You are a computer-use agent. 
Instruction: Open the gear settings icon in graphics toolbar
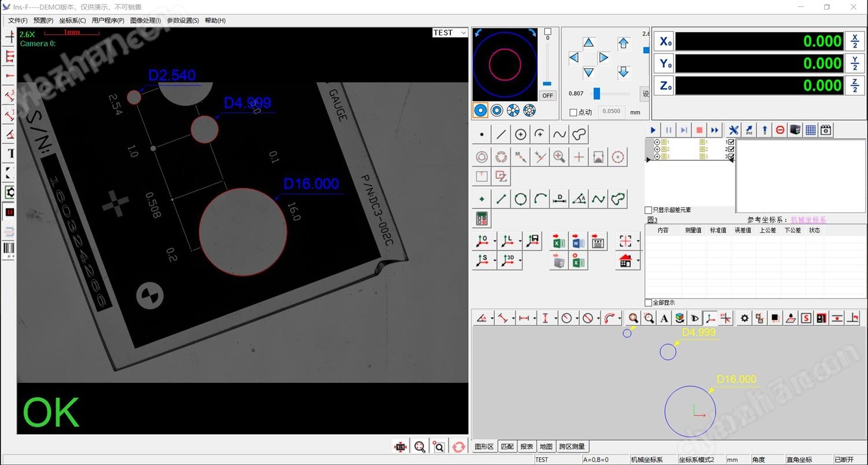(x=744, y=318)
